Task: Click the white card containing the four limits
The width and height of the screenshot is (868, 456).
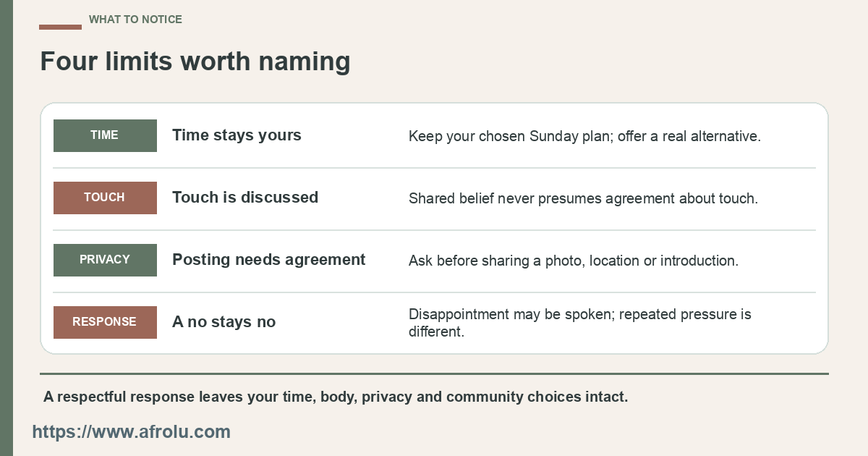Action: (x=434, y=229)
